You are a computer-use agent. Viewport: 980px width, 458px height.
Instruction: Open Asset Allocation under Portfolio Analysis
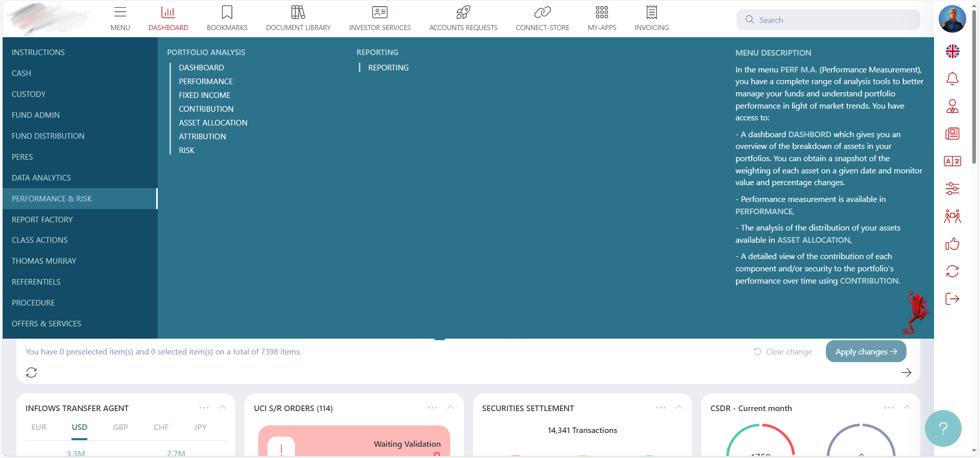pyautogui.click(x=213, y=123)
